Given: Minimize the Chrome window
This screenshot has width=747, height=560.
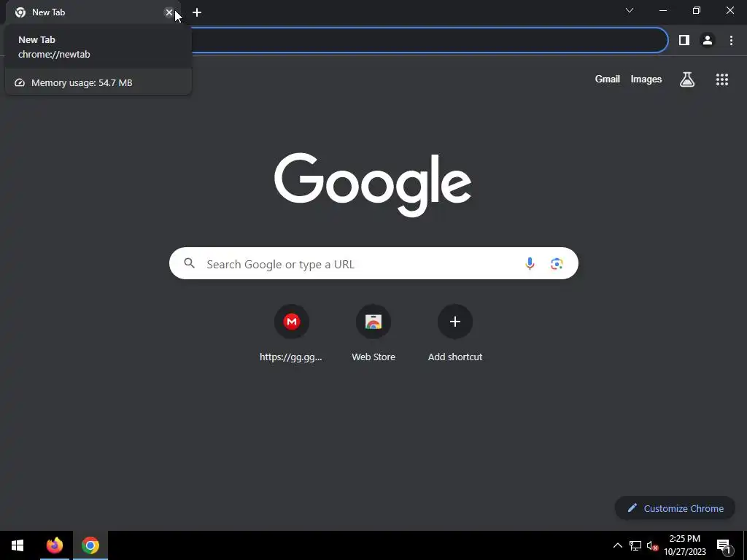Looking at the screenshot, I should click(x=662, y=10).
